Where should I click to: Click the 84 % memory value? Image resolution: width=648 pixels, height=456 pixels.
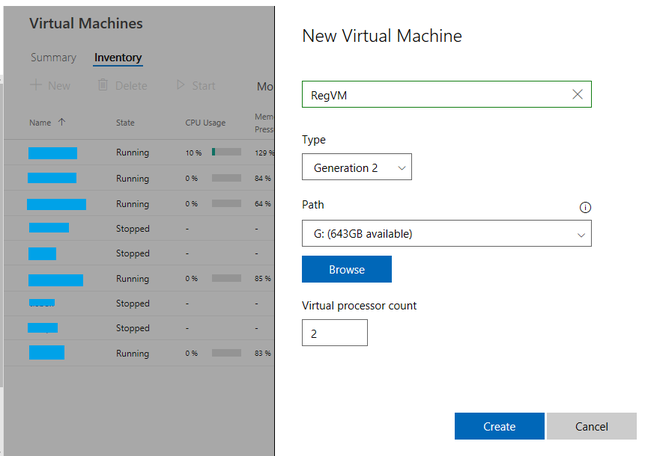(262, 179)
